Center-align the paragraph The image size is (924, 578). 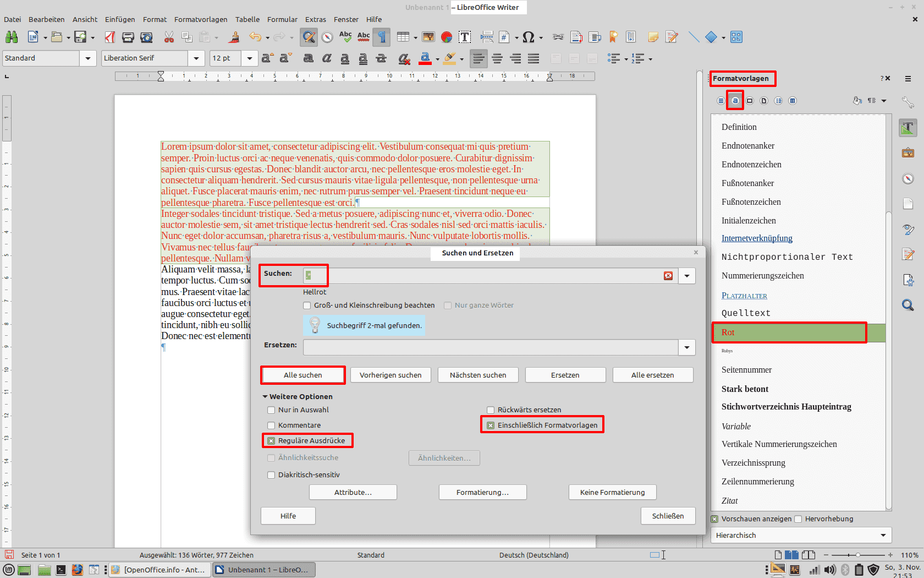point(497,58)
